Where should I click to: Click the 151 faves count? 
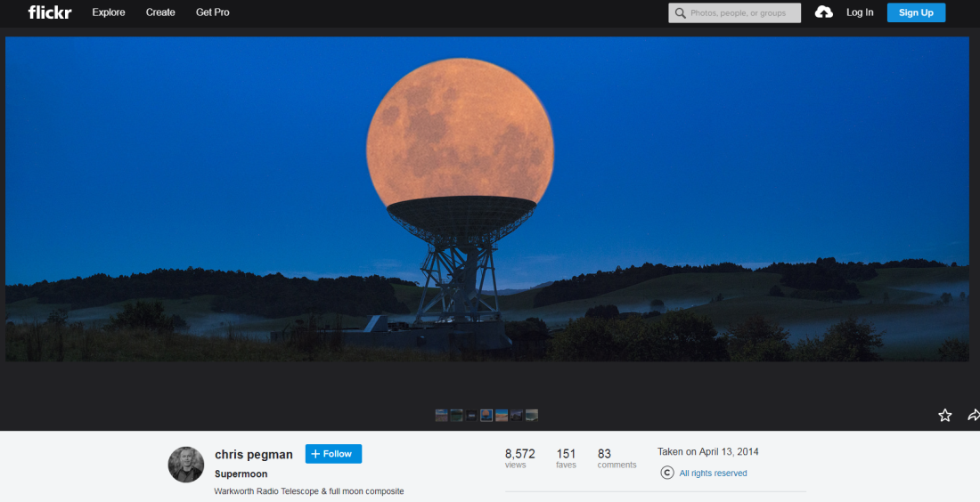(x=567, y=457)
